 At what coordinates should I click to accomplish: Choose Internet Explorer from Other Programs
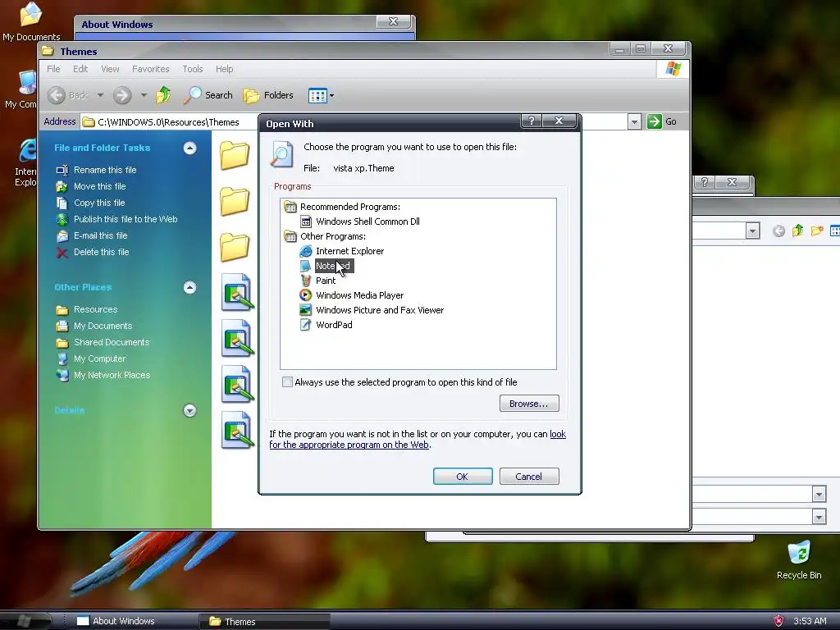(x=349, y=251)
